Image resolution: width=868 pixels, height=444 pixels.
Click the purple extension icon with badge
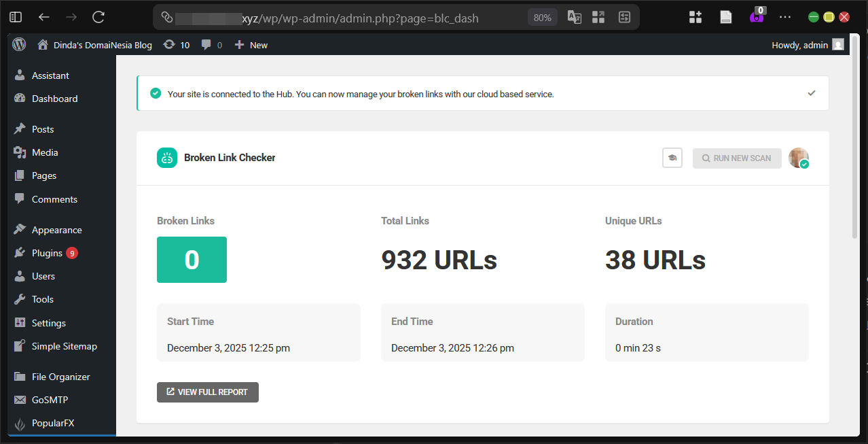756,16
